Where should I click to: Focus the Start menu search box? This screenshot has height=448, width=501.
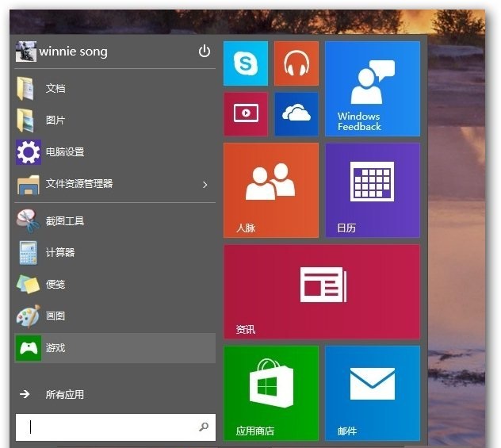tap(116, 427)
